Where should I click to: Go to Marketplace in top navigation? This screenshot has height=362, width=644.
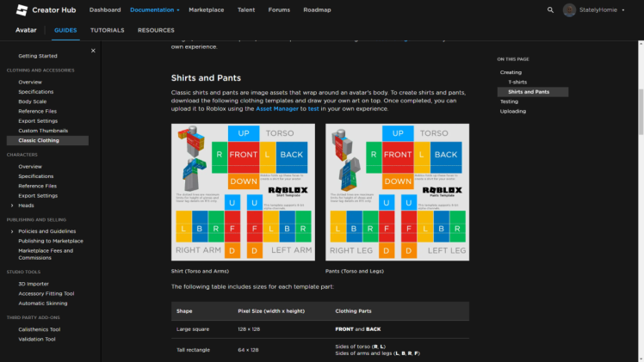coord(207,9)
